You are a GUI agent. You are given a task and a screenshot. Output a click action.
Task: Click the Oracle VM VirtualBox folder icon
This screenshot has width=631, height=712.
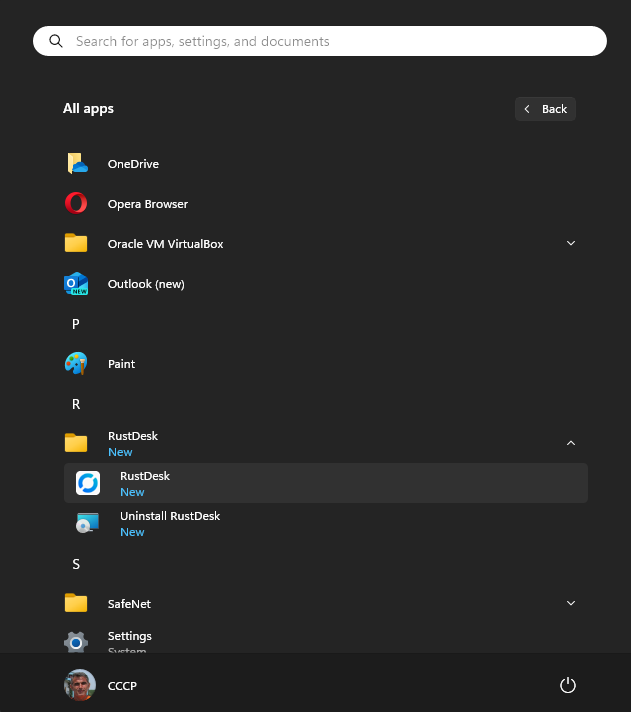(x=76, y=243)
